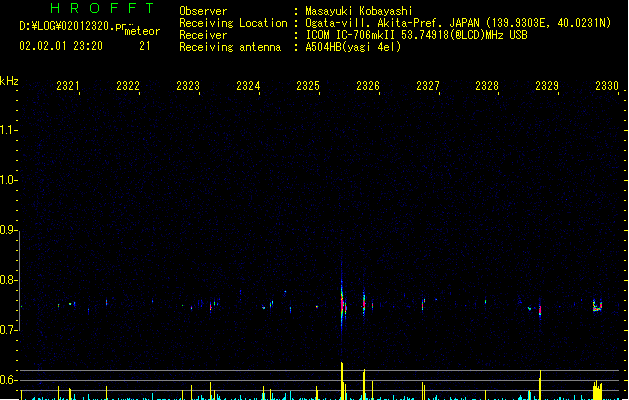Click the meteor echo cluster near 2330
629x400 pixels.
coord(597,306)
